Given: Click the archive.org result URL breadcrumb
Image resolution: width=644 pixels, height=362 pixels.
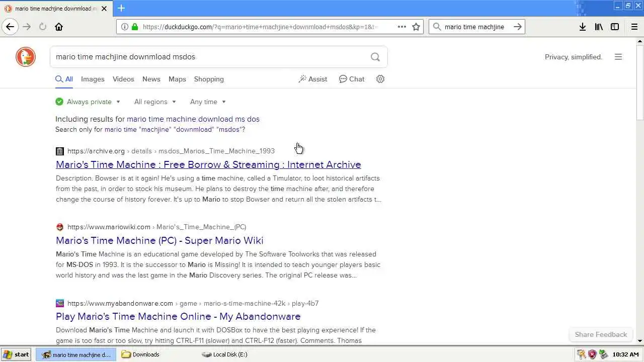Looking at the screenshot, I should pos(171,151).
